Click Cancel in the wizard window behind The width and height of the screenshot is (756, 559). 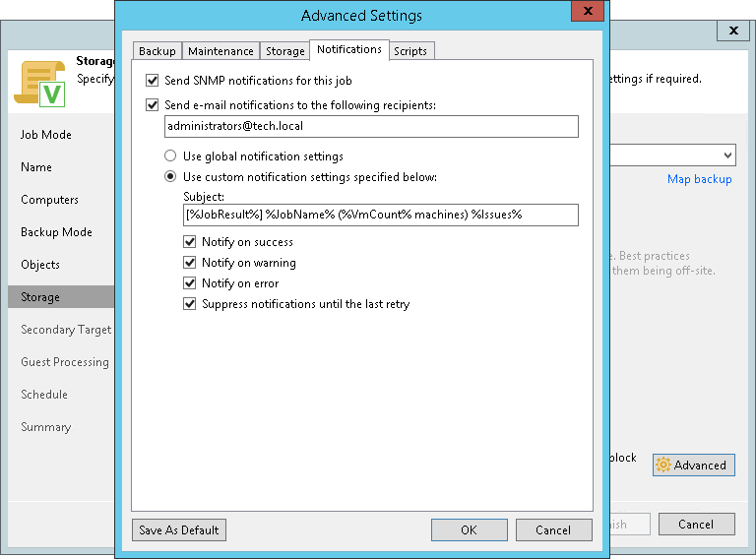[696, 525]
